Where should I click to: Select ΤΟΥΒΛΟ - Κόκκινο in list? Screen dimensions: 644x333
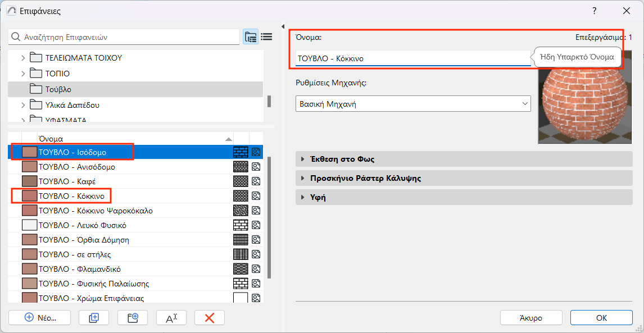pyautogui.click(x=135, y=196)
